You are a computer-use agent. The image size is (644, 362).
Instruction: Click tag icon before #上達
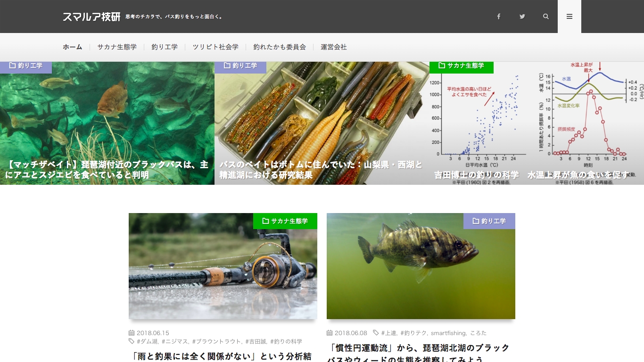376,333
